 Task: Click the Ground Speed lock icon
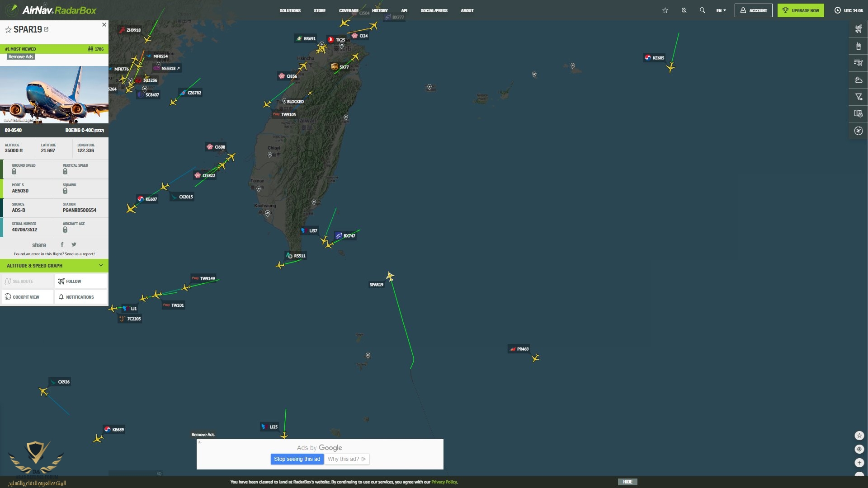(x=14, y=172)
